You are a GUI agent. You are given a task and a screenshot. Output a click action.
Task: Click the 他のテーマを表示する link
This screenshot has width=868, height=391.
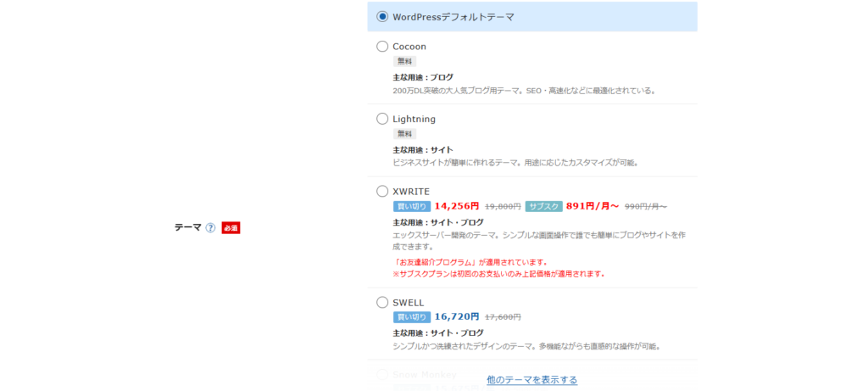532,380
